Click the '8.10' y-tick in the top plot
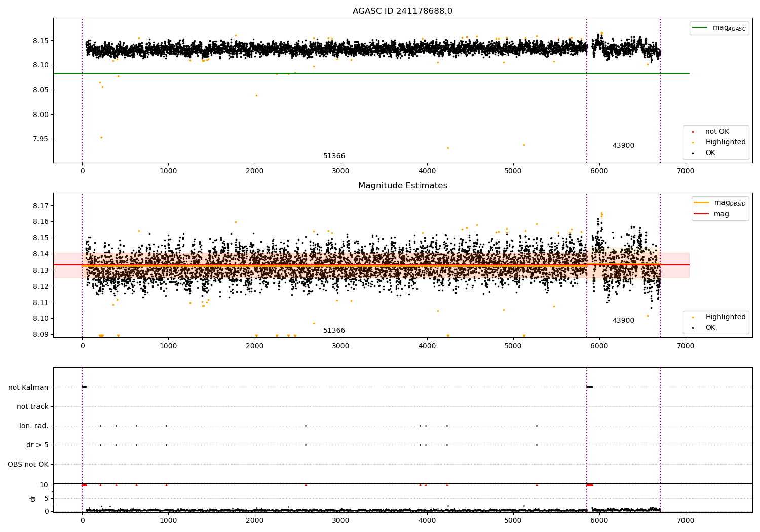 [41, 65]
